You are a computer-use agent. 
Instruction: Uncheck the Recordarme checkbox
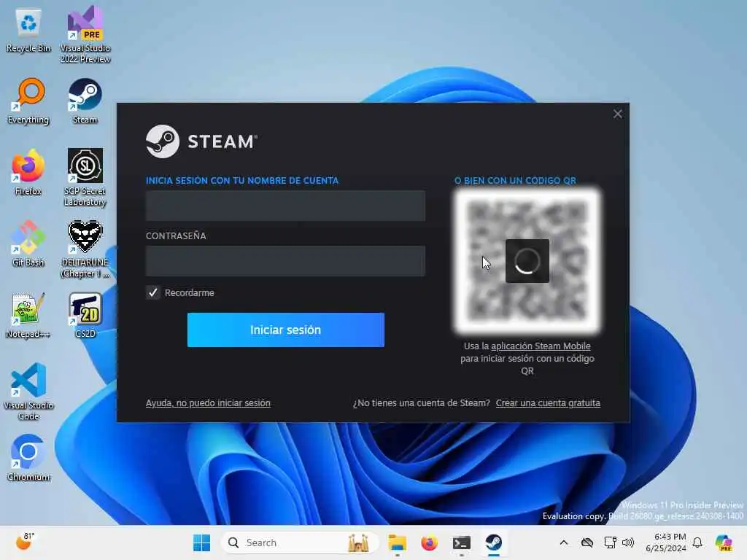click(x=153, y=292)
